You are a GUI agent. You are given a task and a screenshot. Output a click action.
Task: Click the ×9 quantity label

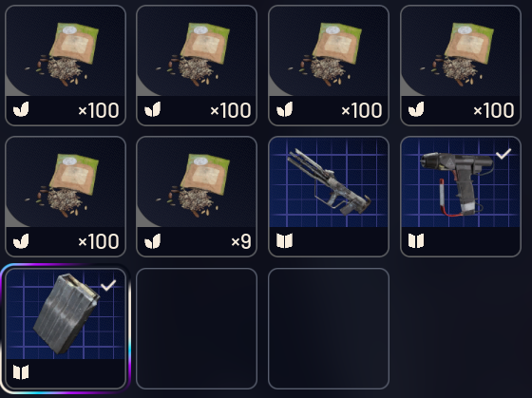(x=241, y=241)
